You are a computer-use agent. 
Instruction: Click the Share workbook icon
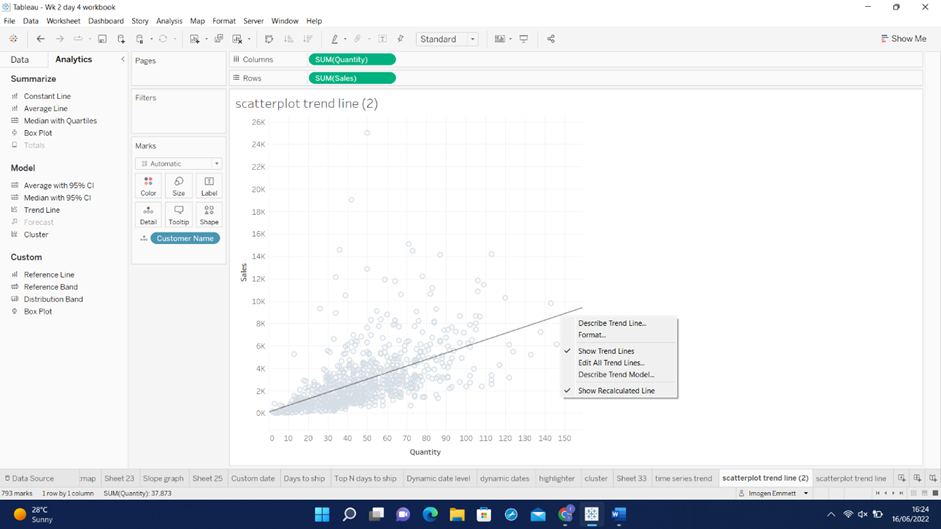pyautogui.click(x=550, y=39)
